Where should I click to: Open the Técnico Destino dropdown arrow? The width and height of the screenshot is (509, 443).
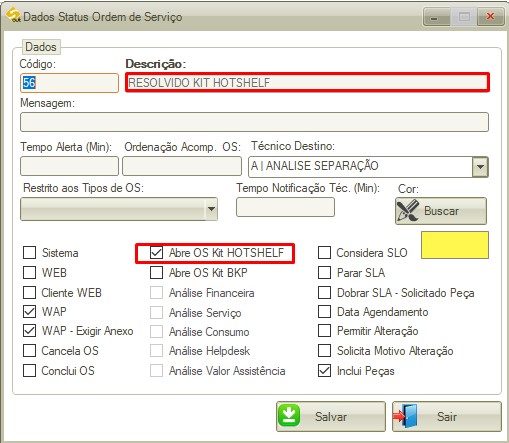click(x=480, y=166)
